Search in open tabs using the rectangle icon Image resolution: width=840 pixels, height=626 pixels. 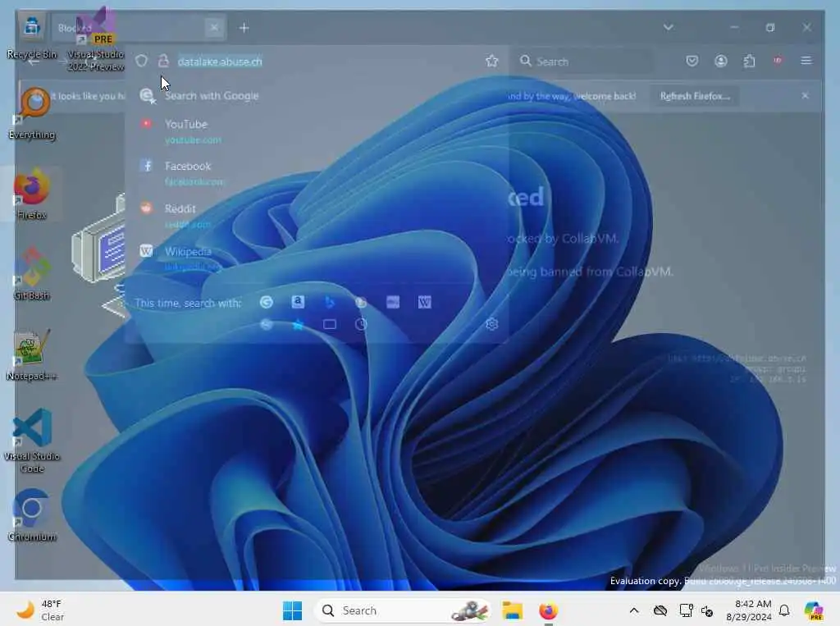(x=330, y=324)
